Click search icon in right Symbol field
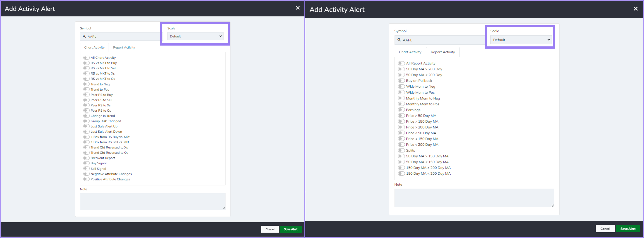 click(x=399, y=40)
